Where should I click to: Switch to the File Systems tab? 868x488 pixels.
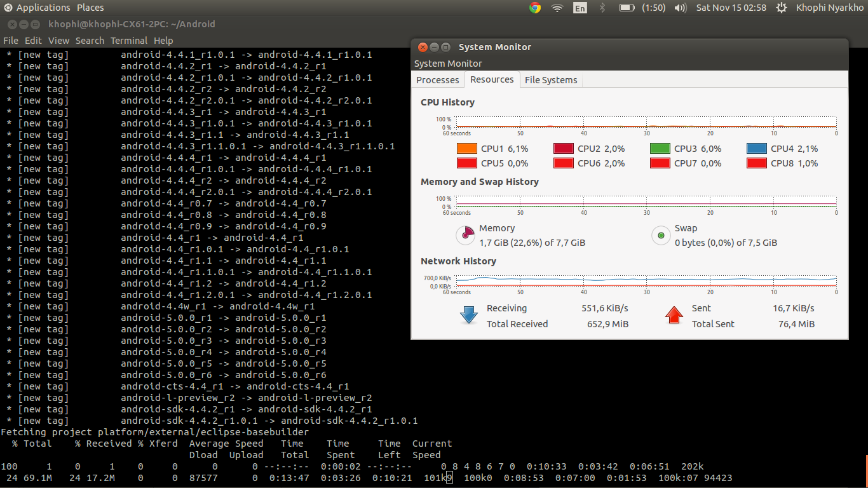tap(551, 80)
